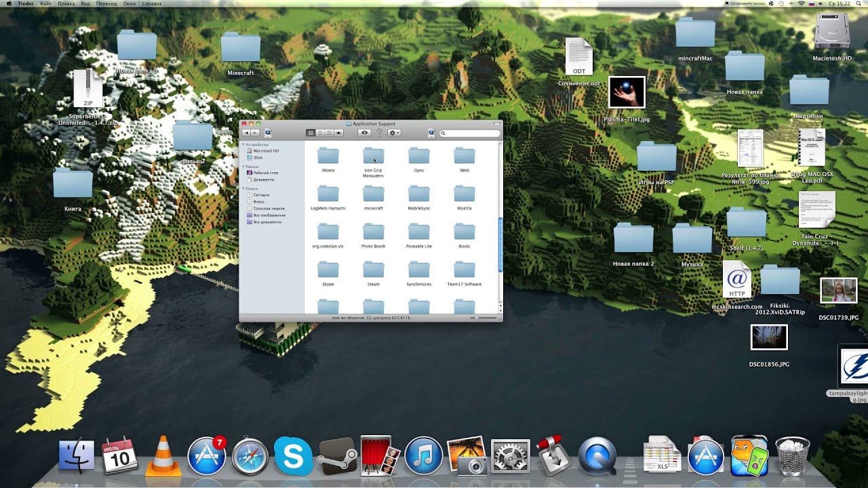Select the Rovio folder
This screenshot has height=488, width=868.
465,232
